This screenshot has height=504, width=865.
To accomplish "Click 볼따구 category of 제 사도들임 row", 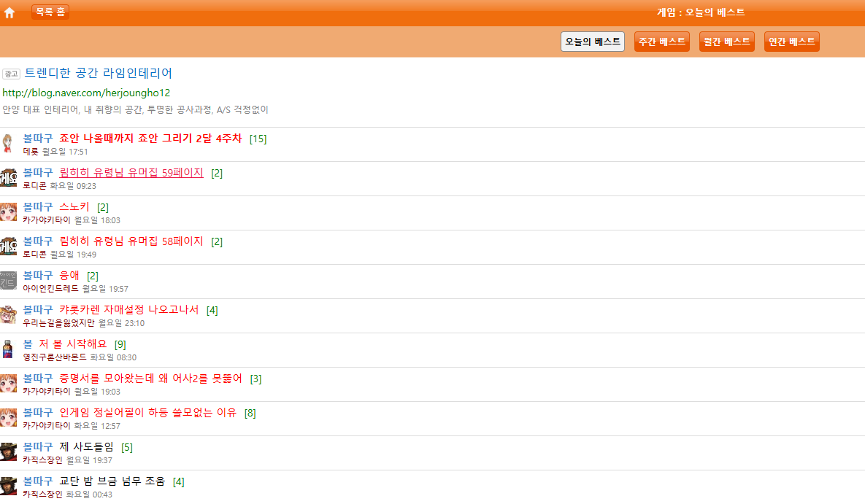I will (38, 446).
